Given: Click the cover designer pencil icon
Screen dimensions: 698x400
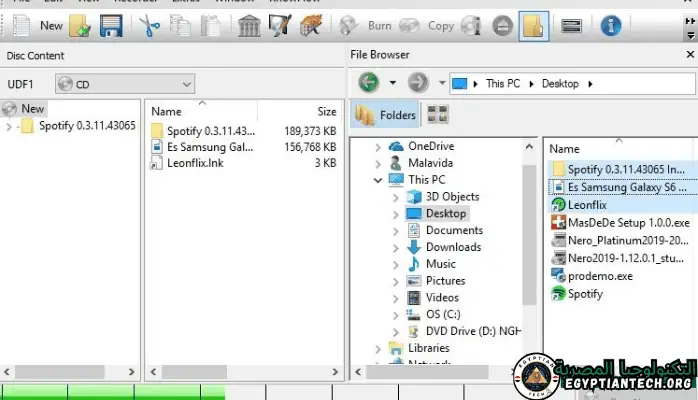Looking at the screenshot, I should 280,26.
